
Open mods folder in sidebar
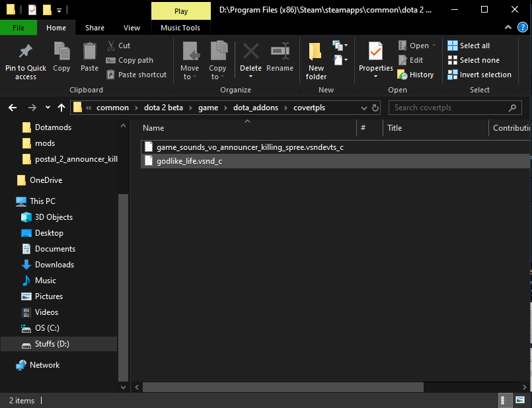[38, 143]
